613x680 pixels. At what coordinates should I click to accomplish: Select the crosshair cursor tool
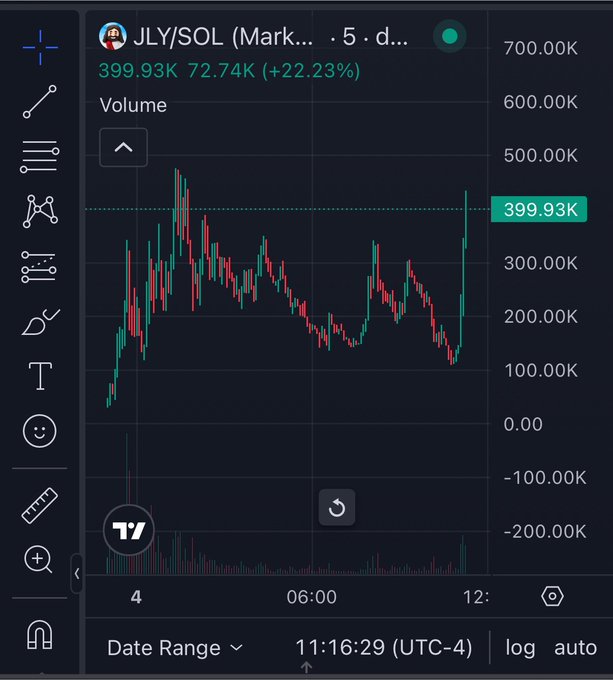[40, 48]
